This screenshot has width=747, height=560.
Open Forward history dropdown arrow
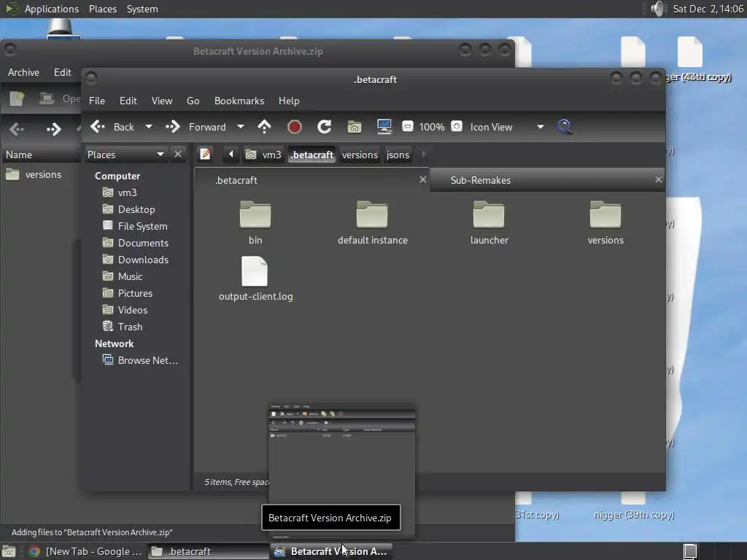241,127
